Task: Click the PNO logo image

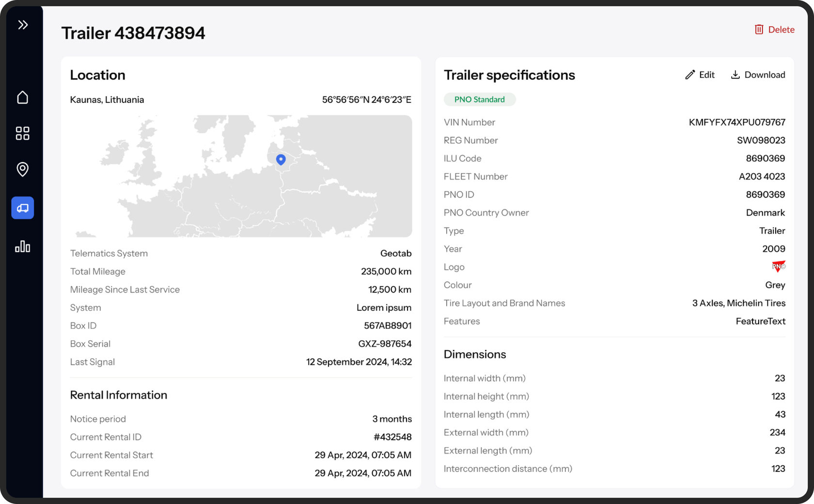Action: click(778, 267)
